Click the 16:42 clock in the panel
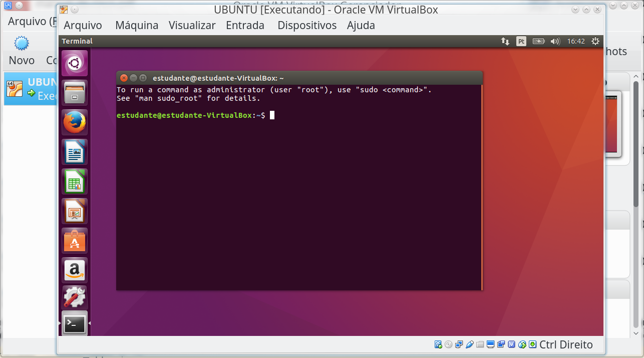The width and height of the screenshot is (644, 358). [576, 41]
